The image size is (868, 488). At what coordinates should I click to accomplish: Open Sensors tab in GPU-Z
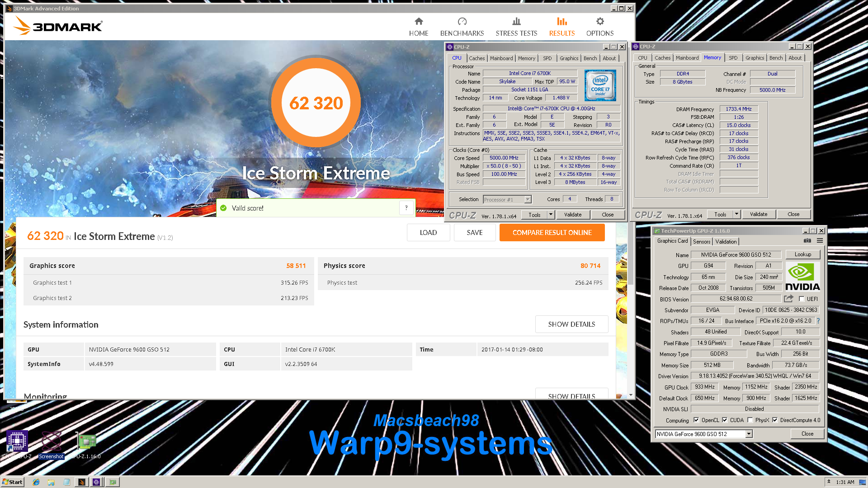coord(702,242)
